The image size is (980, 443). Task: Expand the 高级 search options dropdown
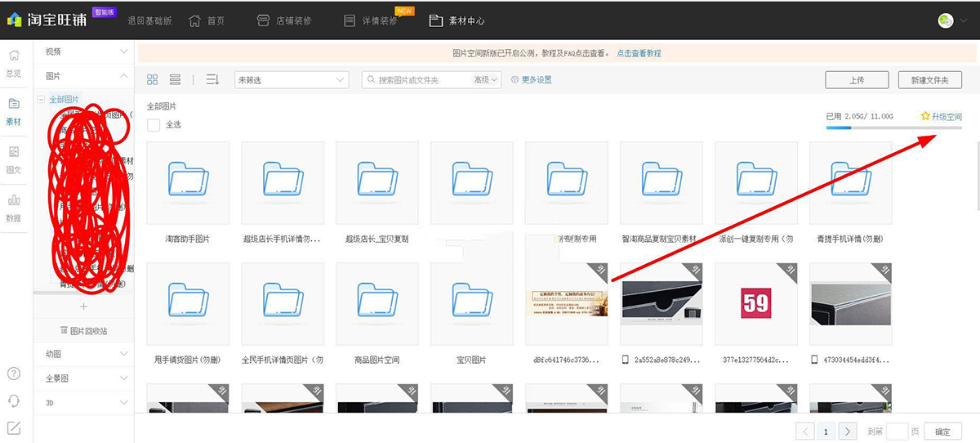(487, 80)
